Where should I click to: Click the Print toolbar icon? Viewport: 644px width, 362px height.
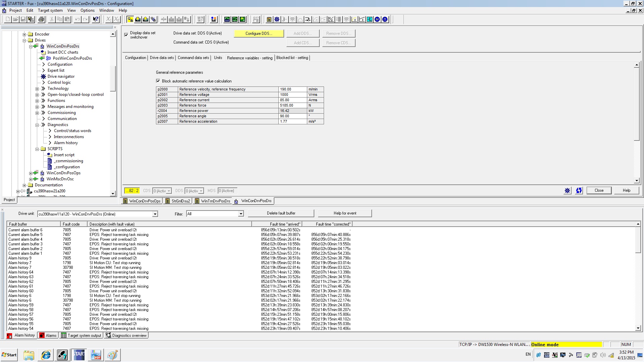(x=41, y=19)
